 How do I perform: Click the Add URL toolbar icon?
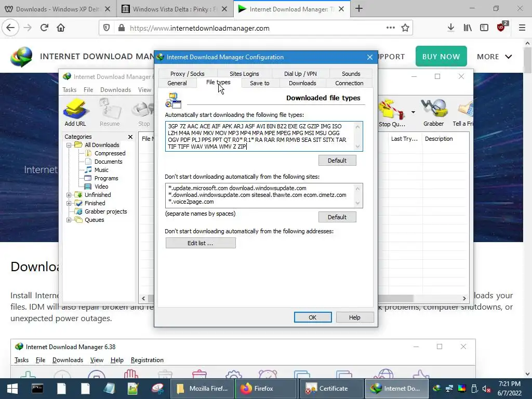[x=75, y=112]
